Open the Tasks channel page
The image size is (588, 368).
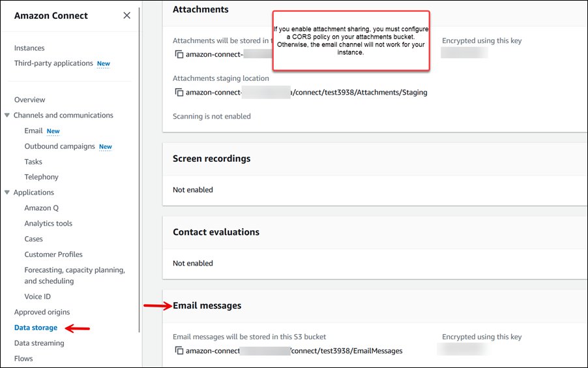(x=33, y=162)
